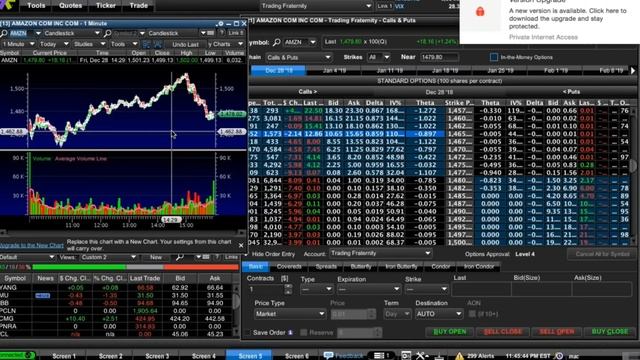Click the 299 Alerts warning triangle
The width and height of the screenshot is (640, 360).
click(x=459, y=356)
